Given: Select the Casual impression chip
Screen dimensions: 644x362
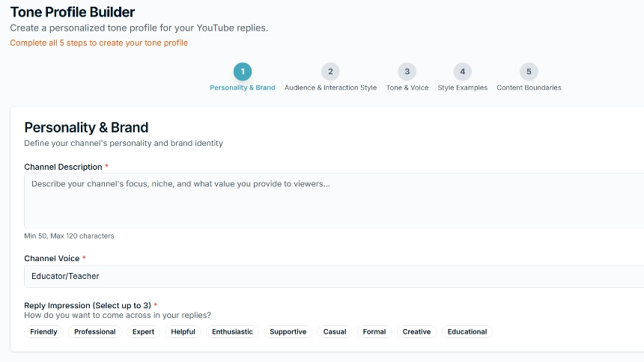Looking at the screenshot, I should click(335, 332).
